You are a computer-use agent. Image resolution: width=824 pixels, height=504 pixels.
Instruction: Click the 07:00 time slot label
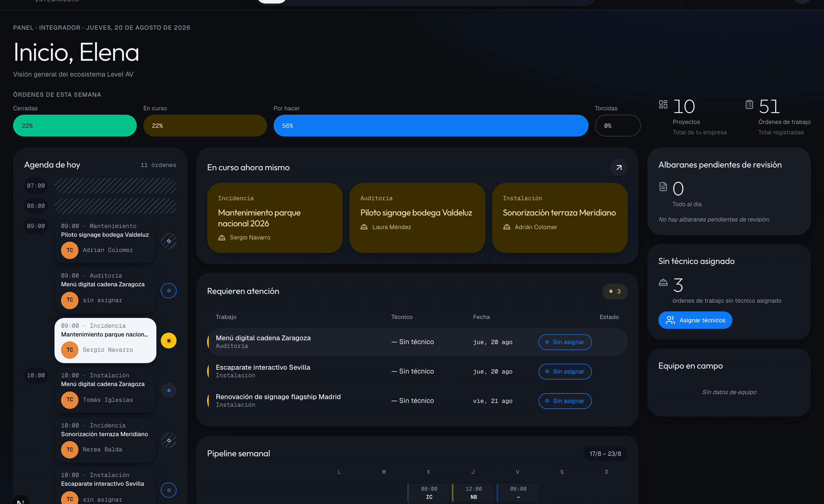click(x=36, y=186)
